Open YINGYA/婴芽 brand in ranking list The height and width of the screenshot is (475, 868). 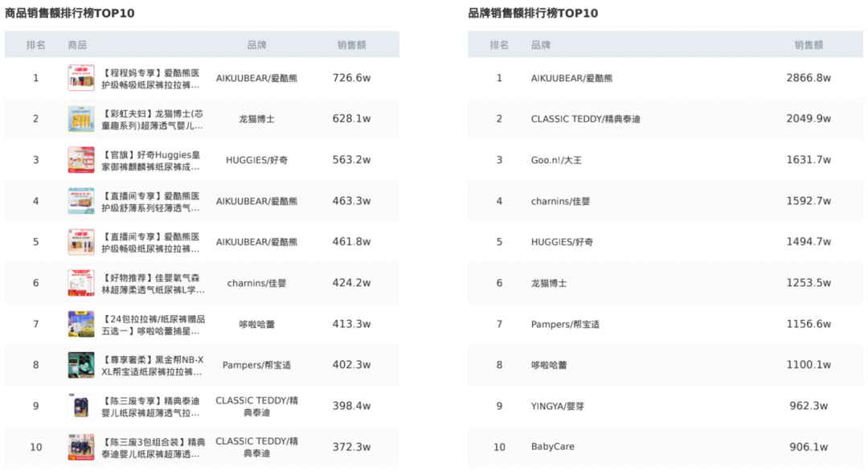pos(557,406)
